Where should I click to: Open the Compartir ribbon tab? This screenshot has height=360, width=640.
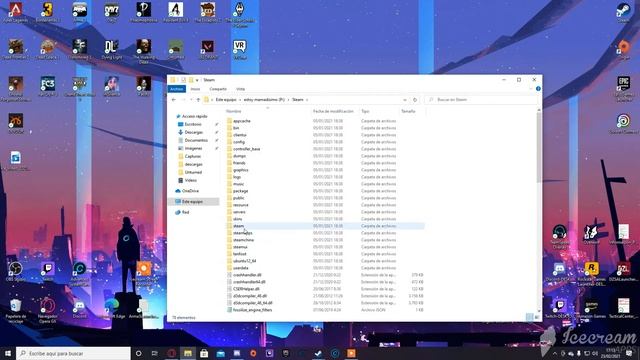pyautogui.click(x=218, y=89)
